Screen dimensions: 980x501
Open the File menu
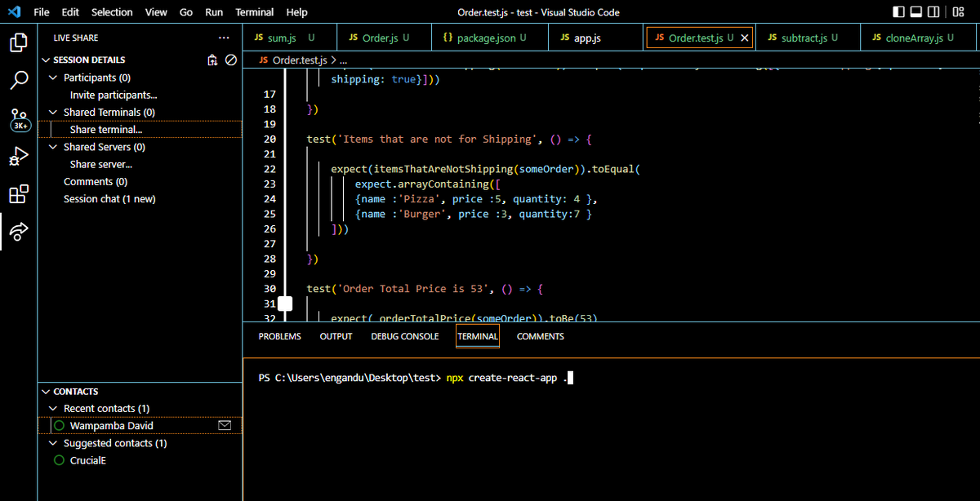pyautogui.click(x=42, y=12)
